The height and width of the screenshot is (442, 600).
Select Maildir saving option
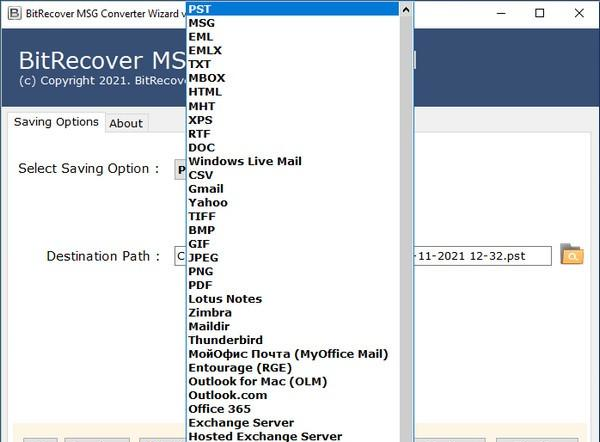293,326
